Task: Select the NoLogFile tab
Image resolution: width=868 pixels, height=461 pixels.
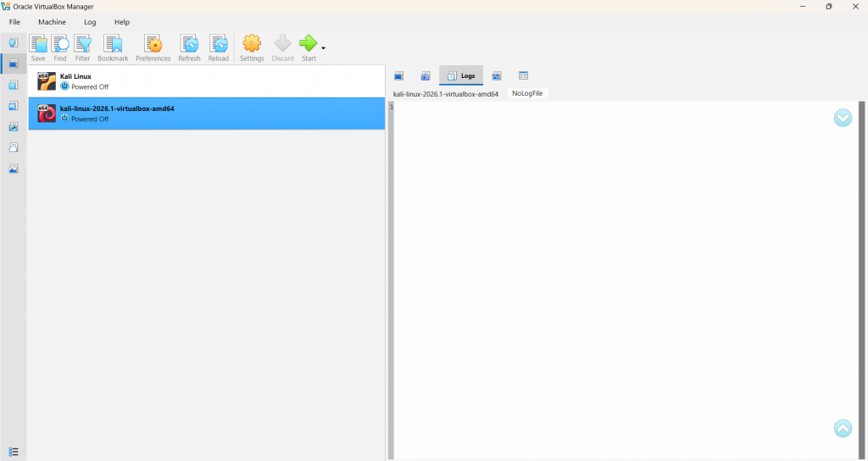Action: coord(527,93)
